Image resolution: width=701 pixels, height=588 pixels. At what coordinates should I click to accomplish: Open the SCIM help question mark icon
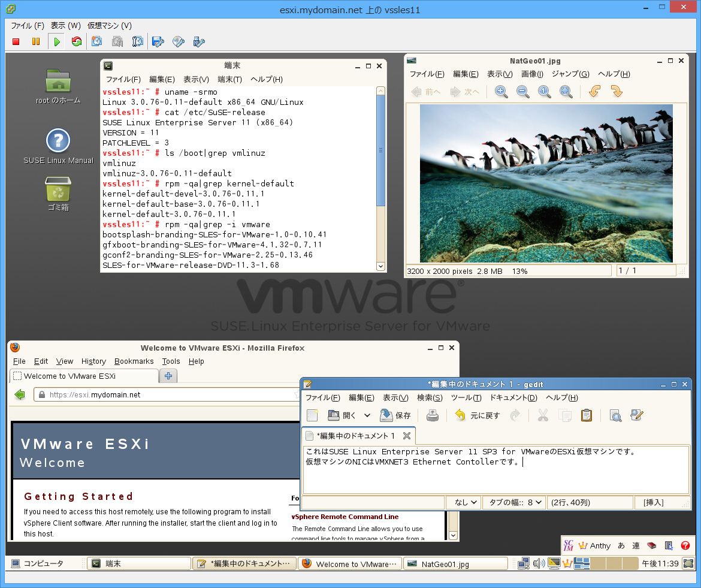coord(685,545)
